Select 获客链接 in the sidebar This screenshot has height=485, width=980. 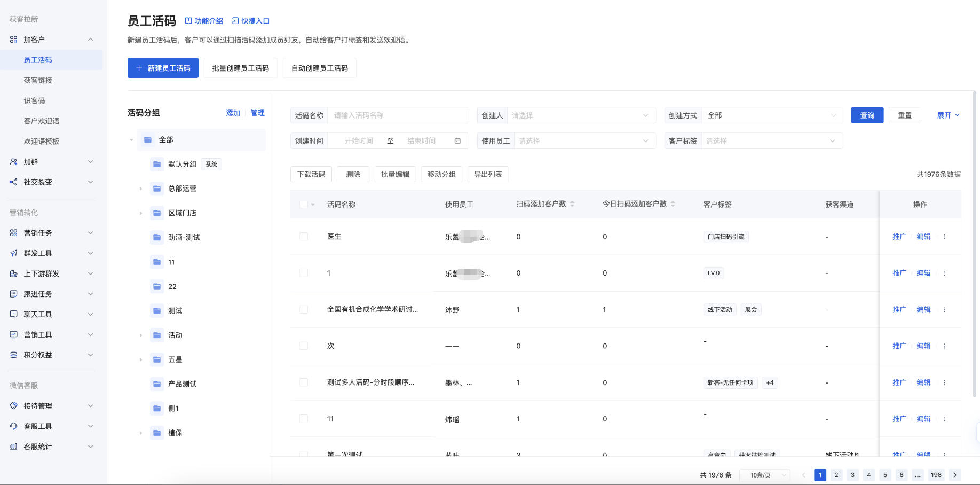tap(38, 80)
